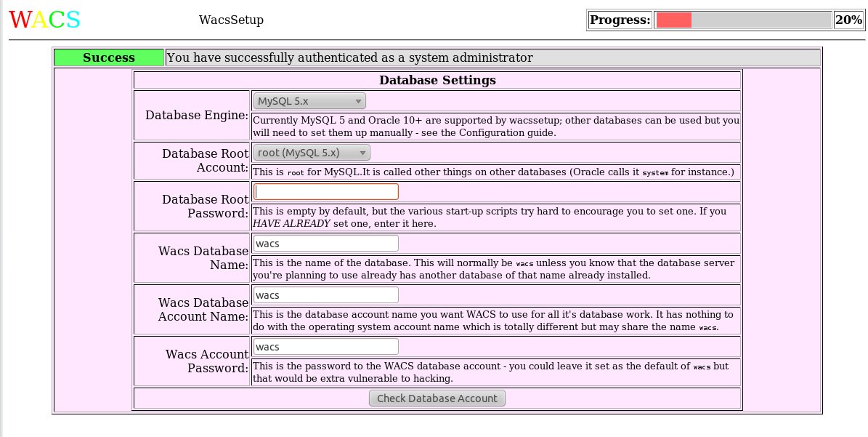The image size is (868, 437).
Task: Focus the Database Root Password field
Action: click(326, 192)
